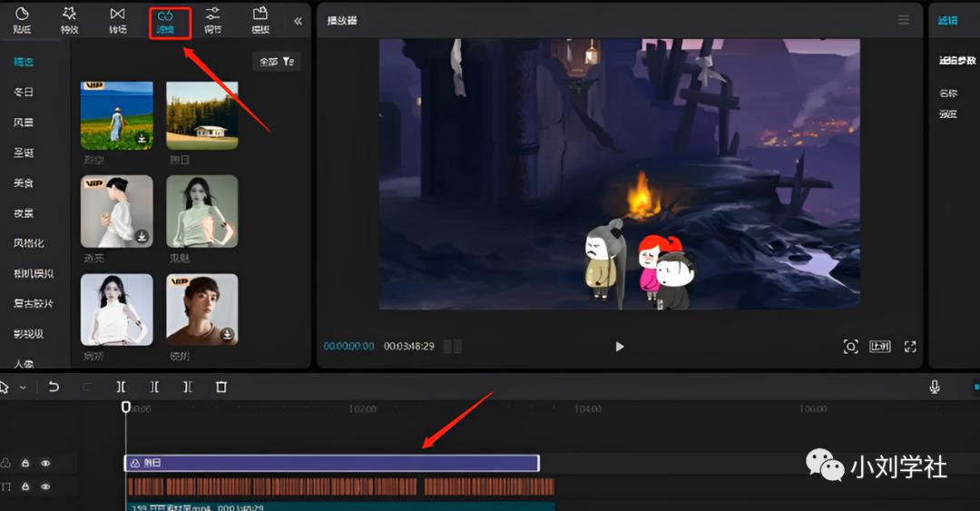Choose the short-haired man VIP filter thumbnail
Viewport: 980px width, 511px height.
click(x=201, y=310)
